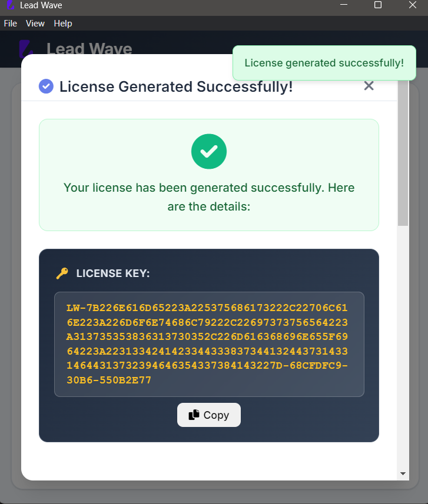Minimize the Lead Wave window
428x504 pixels.
pos(344,5)
